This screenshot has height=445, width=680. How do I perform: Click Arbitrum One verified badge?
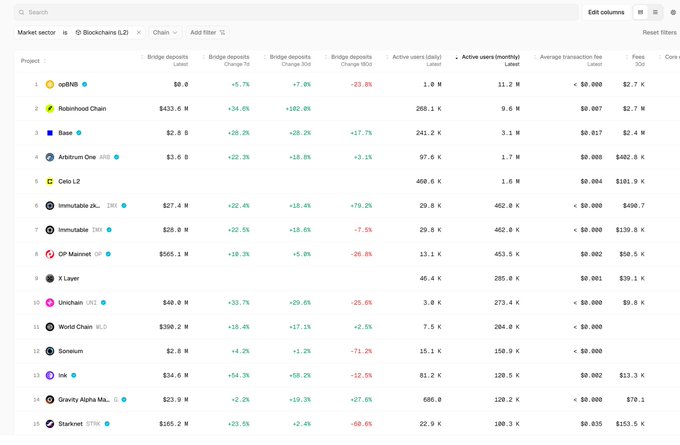(117, 157)
